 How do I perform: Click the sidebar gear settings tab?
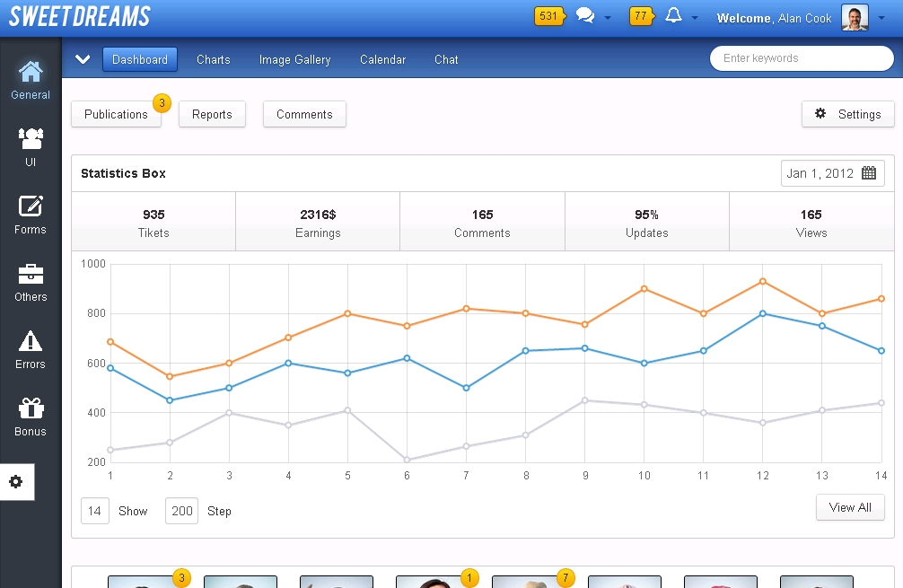pyautogui.click(x=16, y=482)
